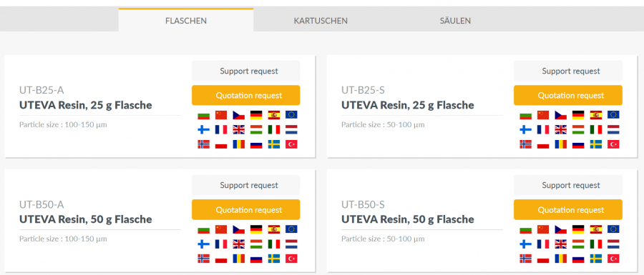Screen dimensions: 644x275
Task: Select French flag in UT-B25-A card
Action: (x=221, y=130)
